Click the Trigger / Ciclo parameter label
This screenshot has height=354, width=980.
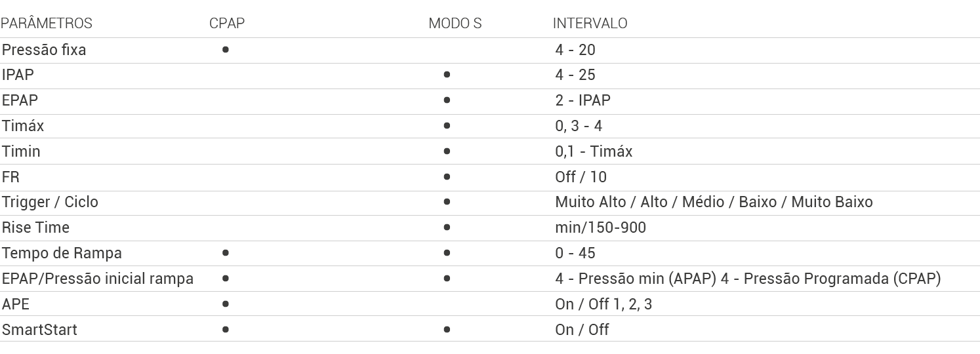tap(50, 202)
